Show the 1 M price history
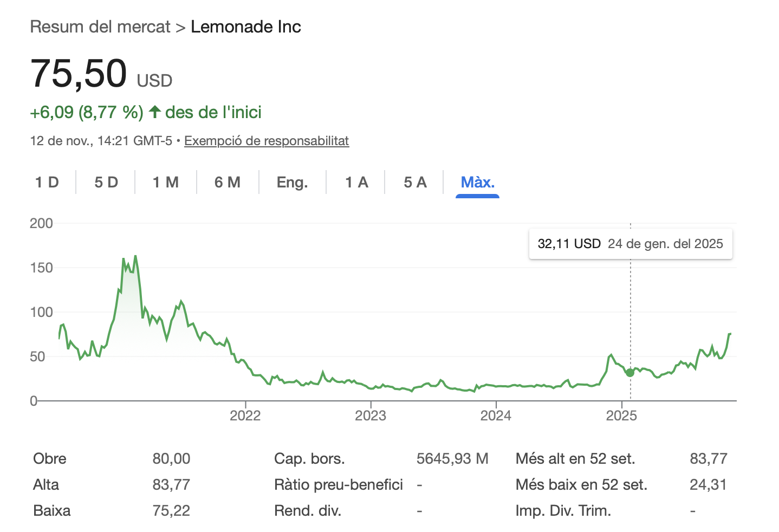 tap(166, 182)
